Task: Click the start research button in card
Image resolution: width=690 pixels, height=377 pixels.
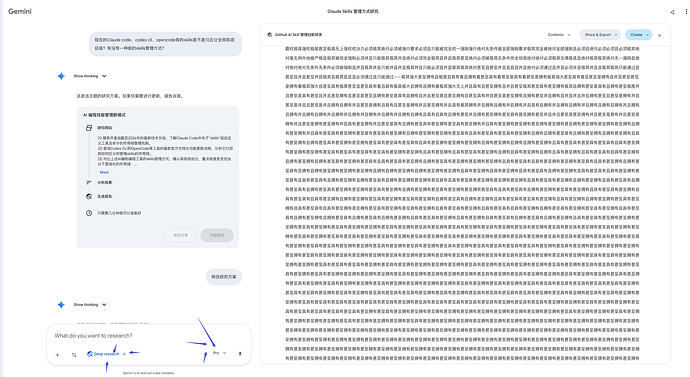Action: click(217, 235)
